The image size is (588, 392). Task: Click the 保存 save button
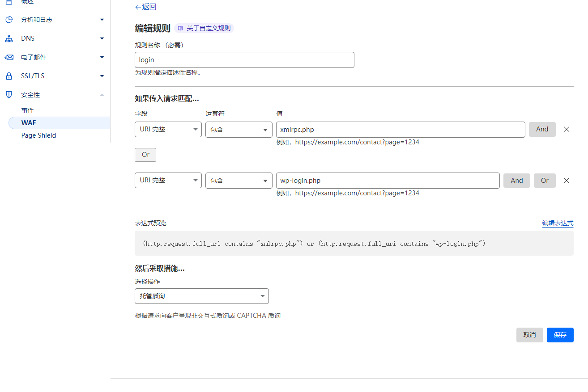tap(560, 335)
